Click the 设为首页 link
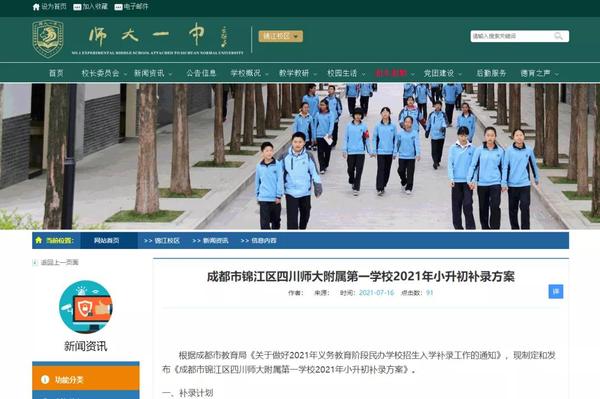600x399 pixels. [54, 7]
